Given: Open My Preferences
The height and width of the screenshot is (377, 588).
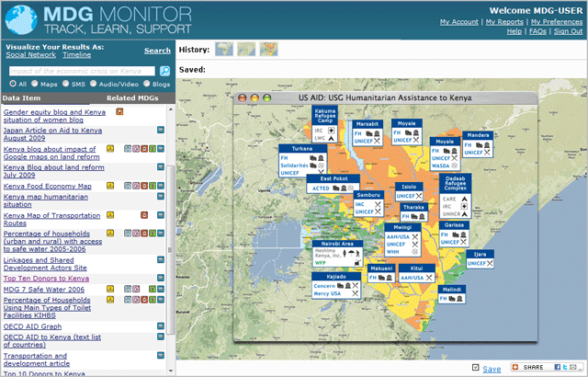Looking at the screenshot, I should (x=557, y=22).
